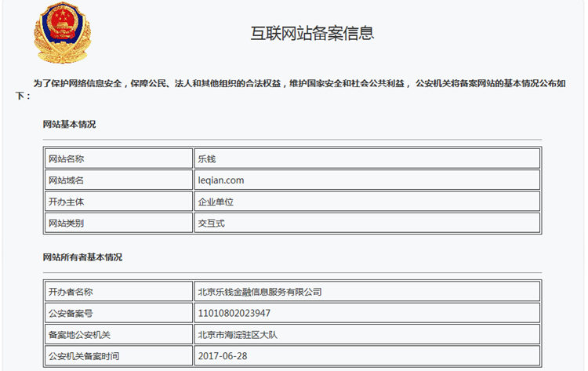This screenshot has width=588, height=371.
Task: Click the 开办者名称 label cell
Action: pos(71,292)
